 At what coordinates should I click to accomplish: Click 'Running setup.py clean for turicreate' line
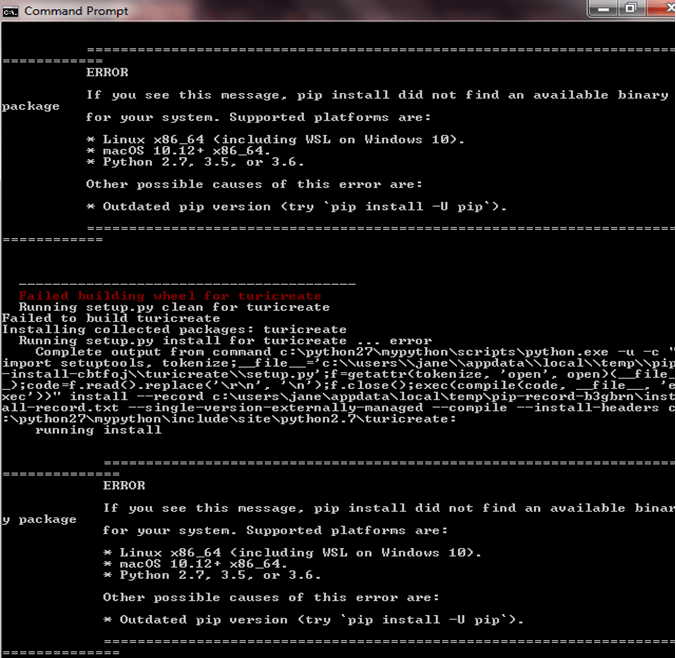tap(174, 307)
